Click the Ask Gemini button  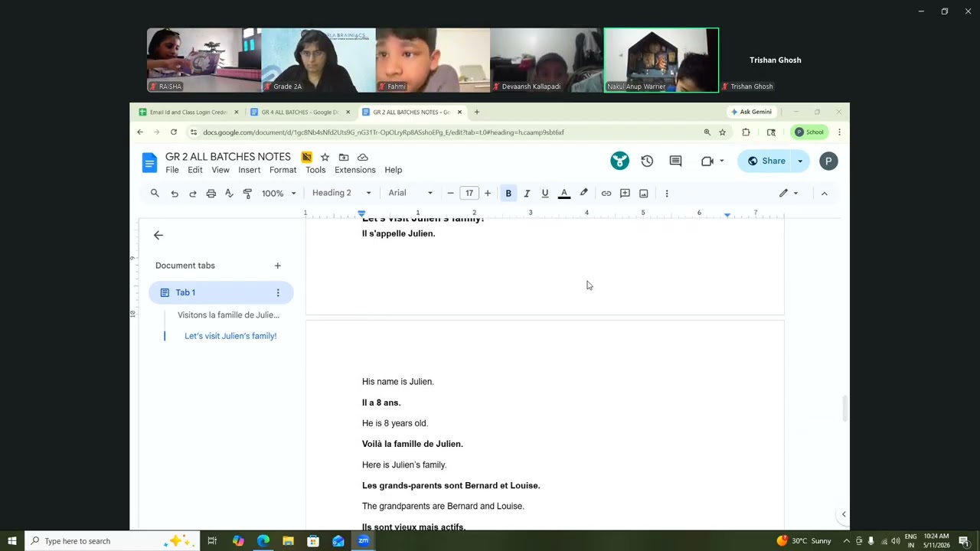click(x=751, y=112)
